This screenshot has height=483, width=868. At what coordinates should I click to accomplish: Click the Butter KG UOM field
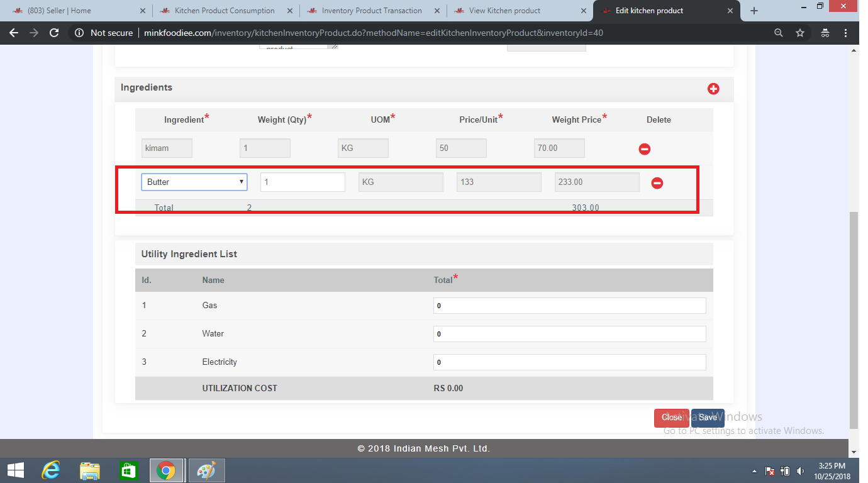(x=401, y=182)
